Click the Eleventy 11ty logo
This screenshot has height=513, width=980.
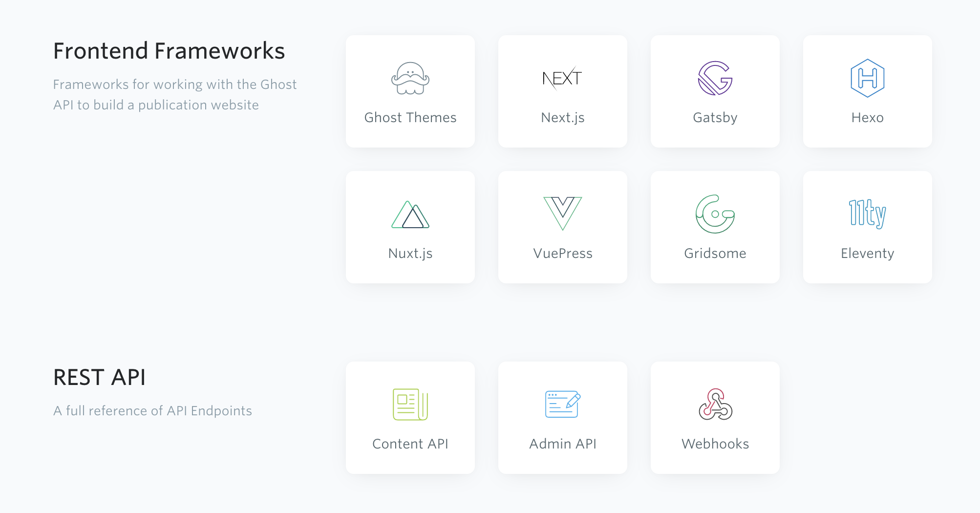(867, 214)
